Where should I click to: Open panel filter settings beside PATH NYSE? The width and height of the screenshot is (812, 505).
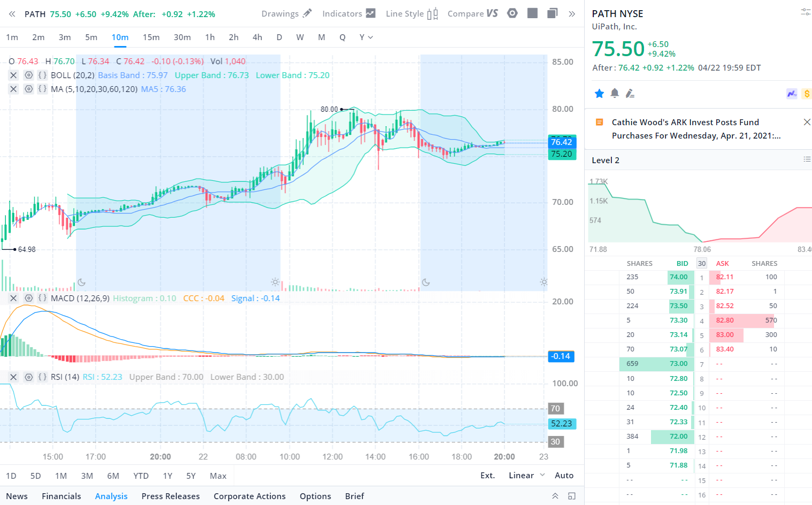[806, 12]
